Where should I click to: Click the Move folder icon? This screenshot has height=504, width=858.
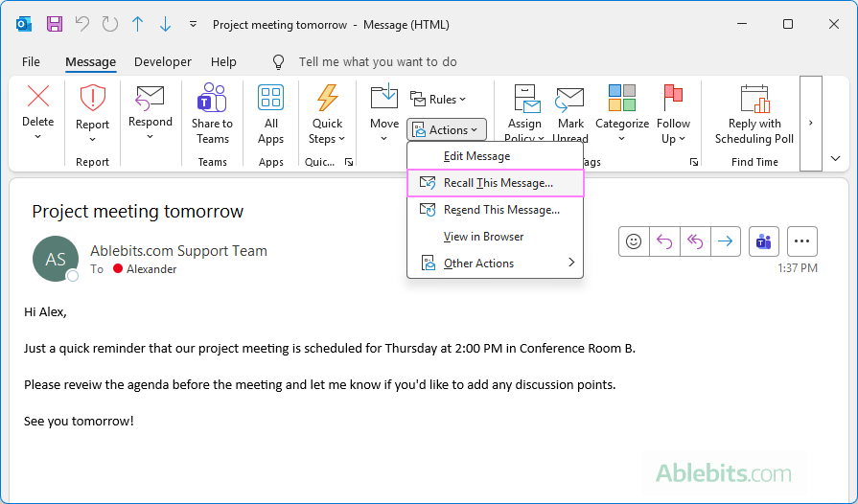tap(384, 96)
